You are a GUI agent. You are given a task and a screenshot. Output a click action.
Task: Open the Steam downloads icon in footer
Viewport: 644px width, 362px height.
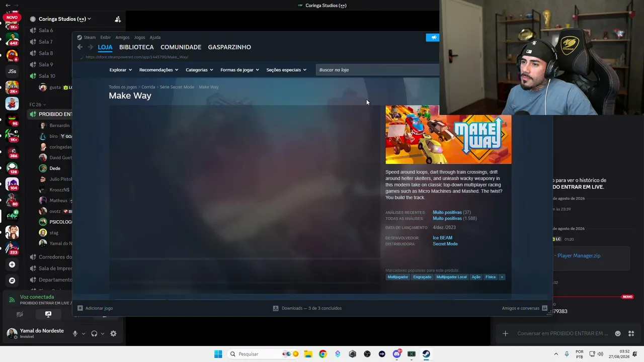click(276, 308)
